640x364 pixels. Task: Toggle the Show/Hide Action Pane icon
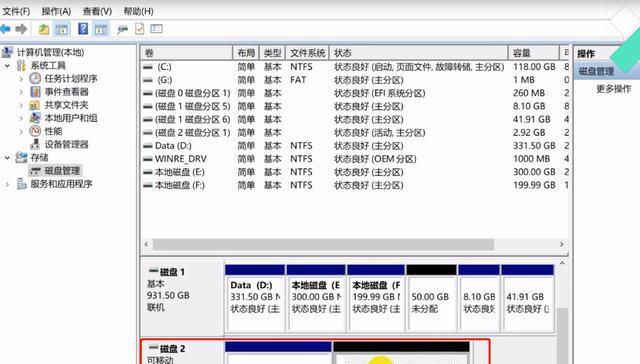coord(101,29)
